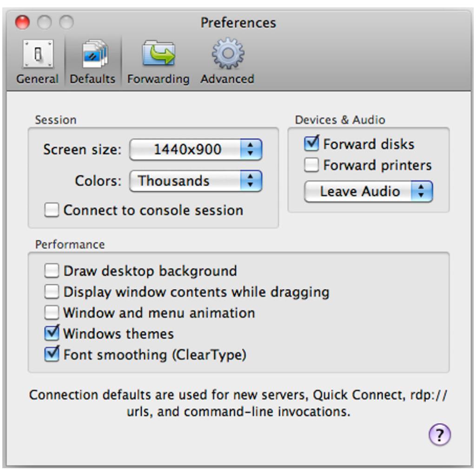Image resolution: width=476 pixels, height=476 pixels.
Task: Select the Defaults toolbar icon
Action: click(93, 54)
